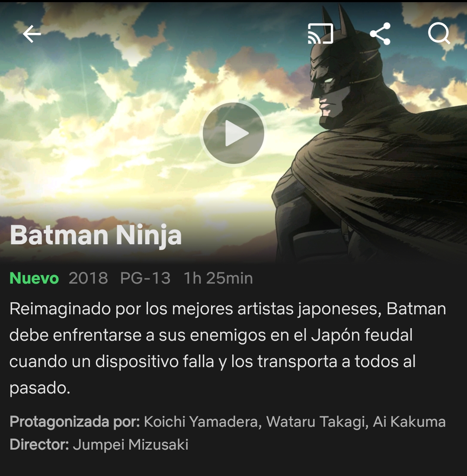Tap the Protagonizada por label
The height and width of the screenshot is (476, 467).
pyautogui.click(x=75, y=422)
